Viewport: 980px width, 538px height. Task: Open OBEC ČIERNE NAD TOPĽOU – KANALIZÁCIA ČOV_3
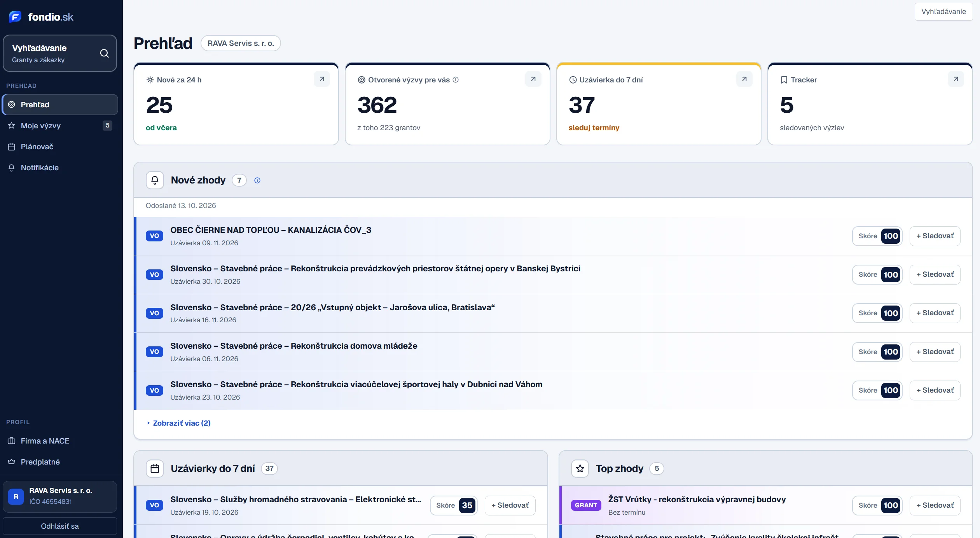271,230
